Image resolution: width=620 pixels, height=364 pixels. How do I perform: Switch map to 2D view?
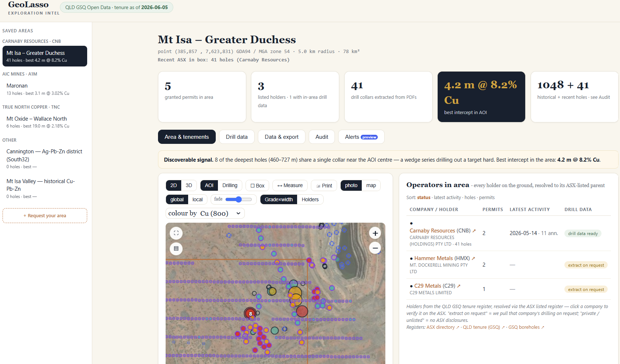(174, 185)
